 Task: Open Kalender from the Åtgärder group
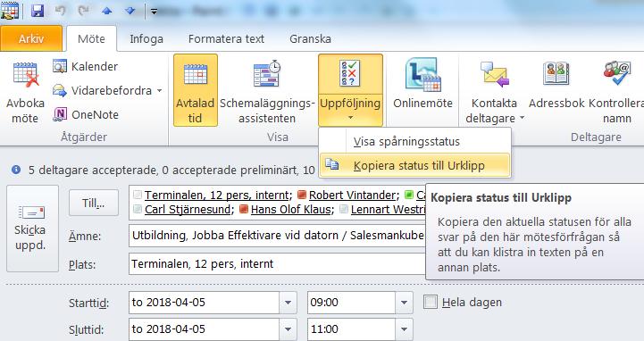click(x=86, y=66)
